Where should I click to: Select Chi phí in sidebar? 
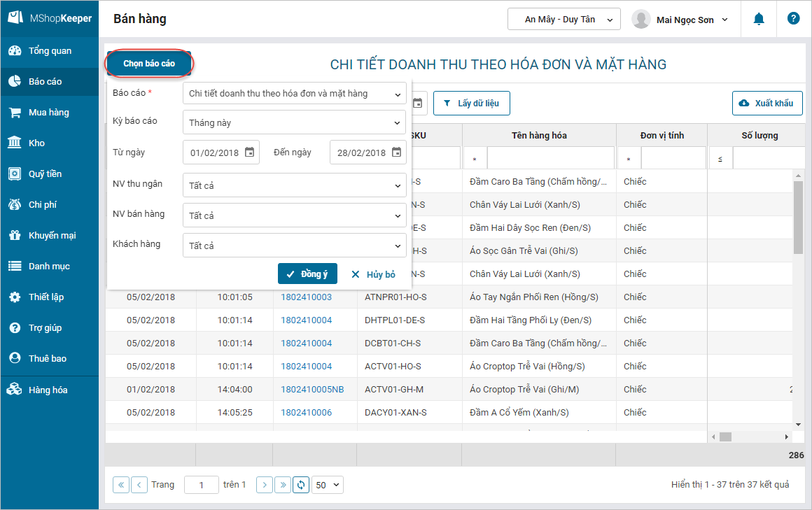(x=49, y=204)
